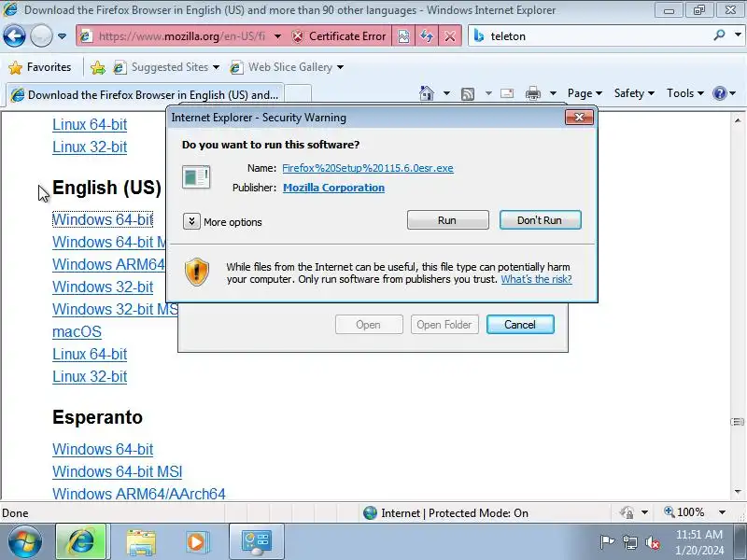The image size is (747, 560).
Task: Click the Help question mark icon
Action: pos(719,93)
